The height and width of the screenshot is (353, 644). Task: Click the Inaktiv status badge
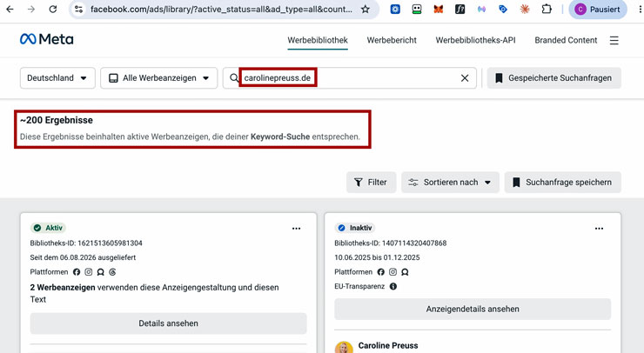click(x=355, y=228)
